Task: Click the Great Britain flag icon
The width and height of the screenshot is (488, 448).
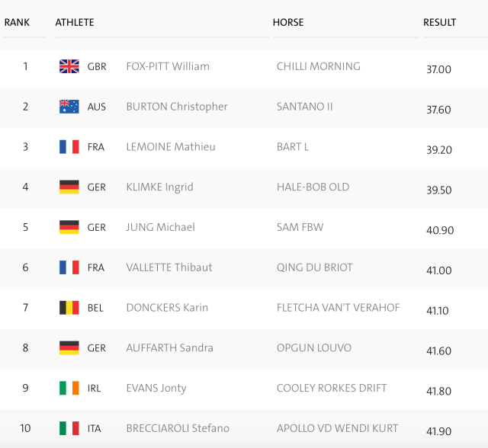Action: pyautogui.click(x=69, y=66)
